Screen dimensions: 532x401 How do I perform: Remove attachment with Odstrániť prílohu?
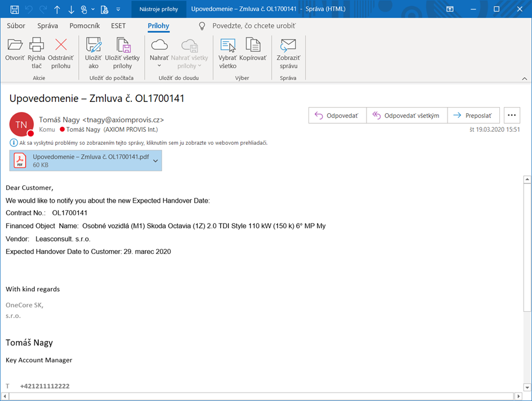tap(60, 46)
